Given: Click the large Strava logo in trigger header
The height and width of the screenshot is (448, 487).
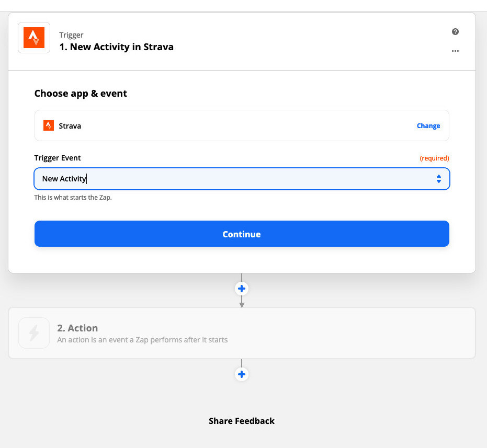Looking at the screenshot, I should pyautogui.click(x=34, y=38).
